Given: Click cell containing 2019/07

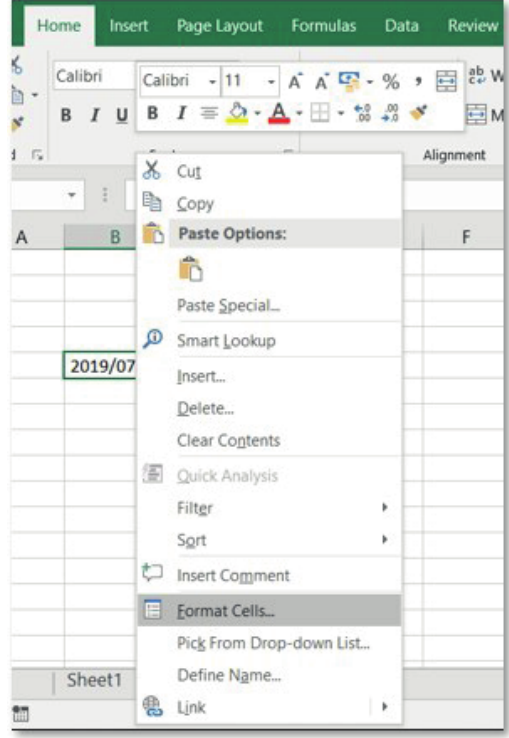Looking at the screenshot, I should (x=100, y=365).
